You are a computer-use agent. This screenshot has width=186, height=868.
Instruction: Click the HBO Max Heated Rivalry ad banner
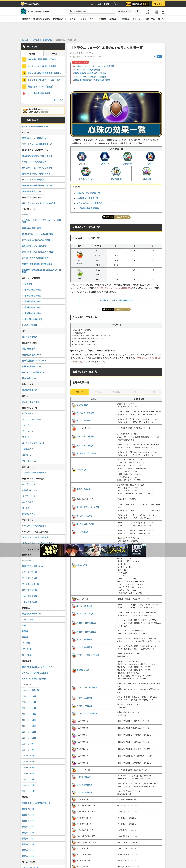click(x=93, y=550)
